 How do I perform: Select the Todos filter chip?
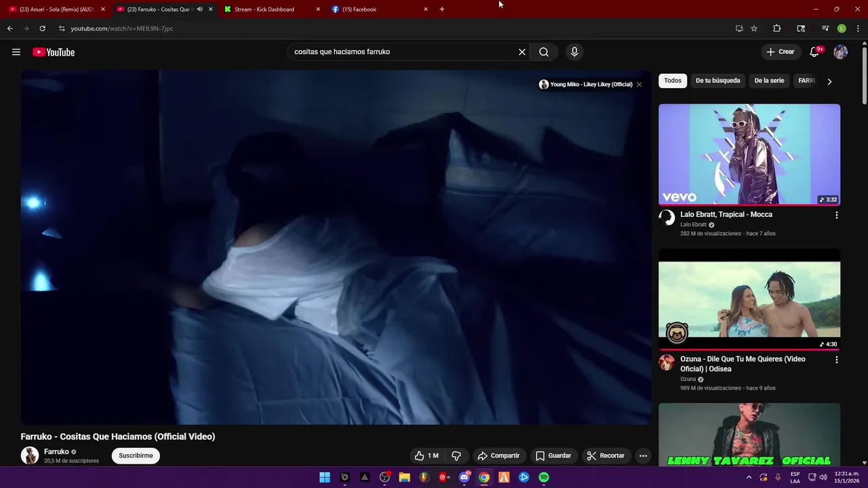point(673,81)
